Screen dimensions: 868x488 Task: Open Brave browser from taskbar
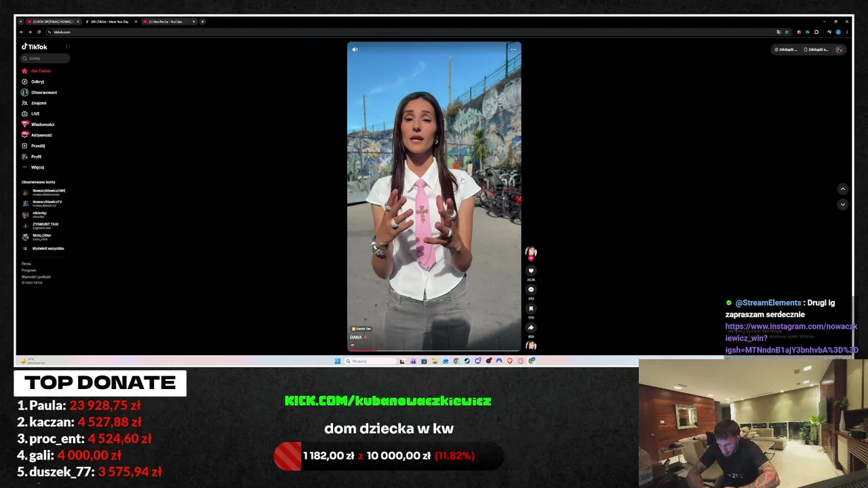509,361
